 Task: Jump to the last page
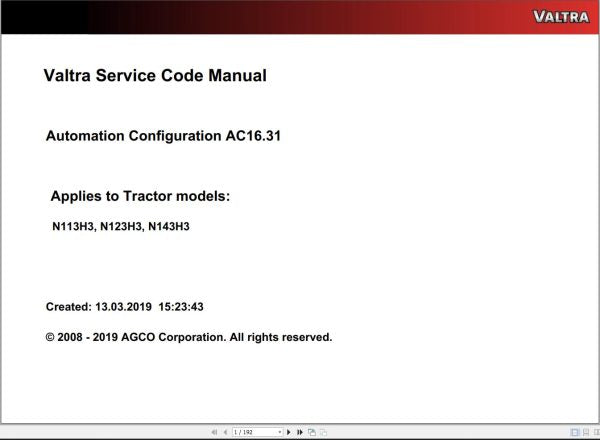299,432
